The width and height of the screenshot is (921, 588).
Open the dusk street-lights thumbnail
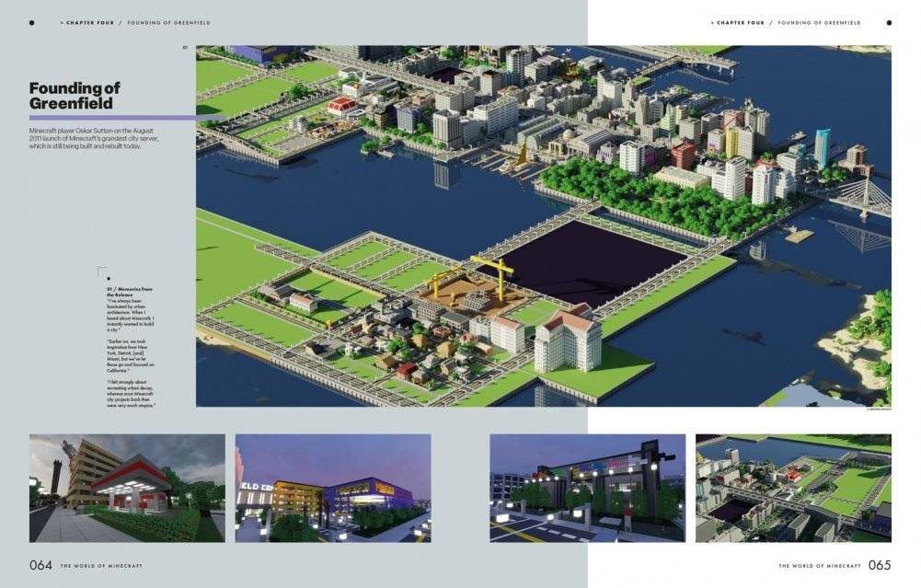(x=587, y=488)
